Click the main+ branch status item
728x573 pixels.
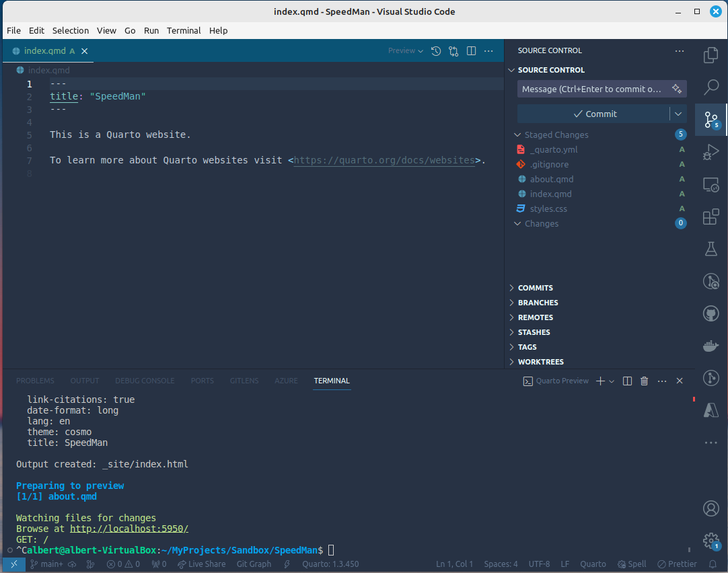[x=46, y=564]
